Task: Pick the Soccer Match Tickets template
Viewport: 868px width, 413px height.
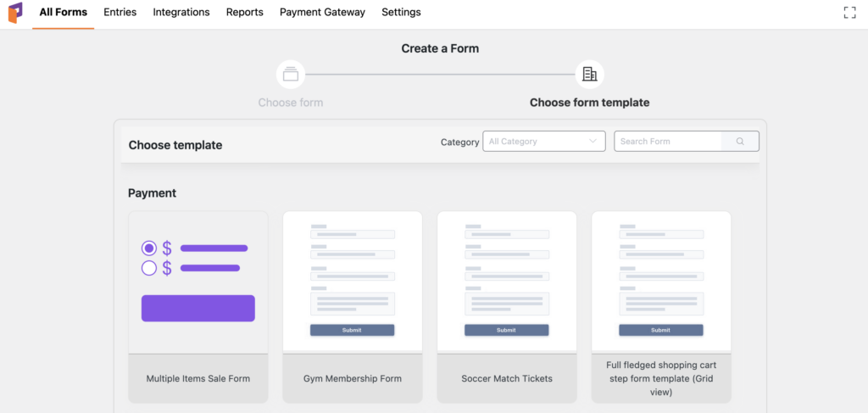Action: click(506, 306)
